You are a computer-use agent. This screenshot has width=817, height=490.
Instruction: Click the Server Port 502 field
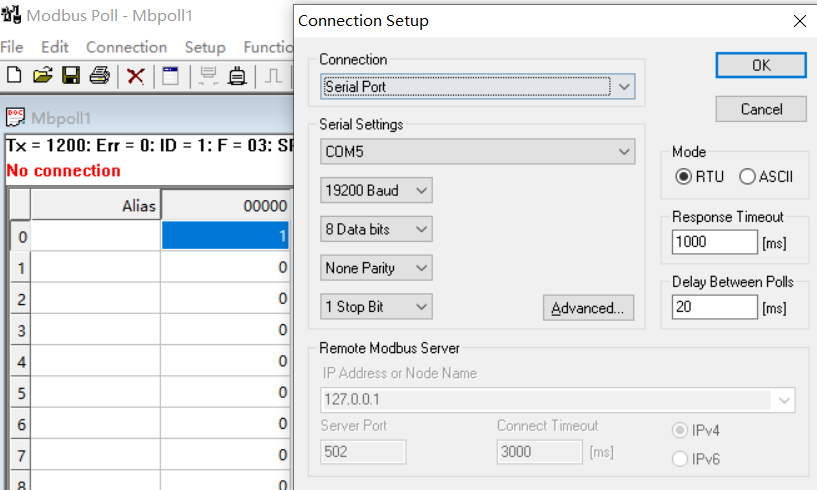(363, 451)
